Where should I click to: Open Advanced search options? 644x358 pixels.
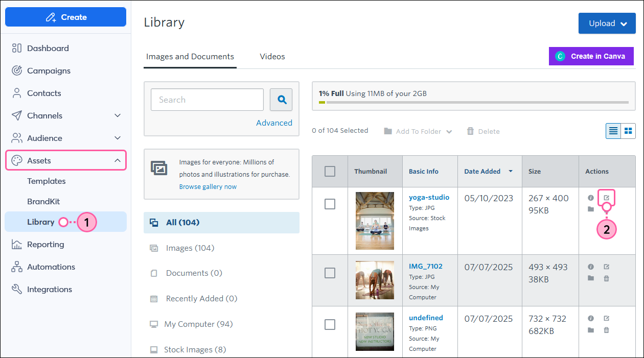tap(274, 123)
